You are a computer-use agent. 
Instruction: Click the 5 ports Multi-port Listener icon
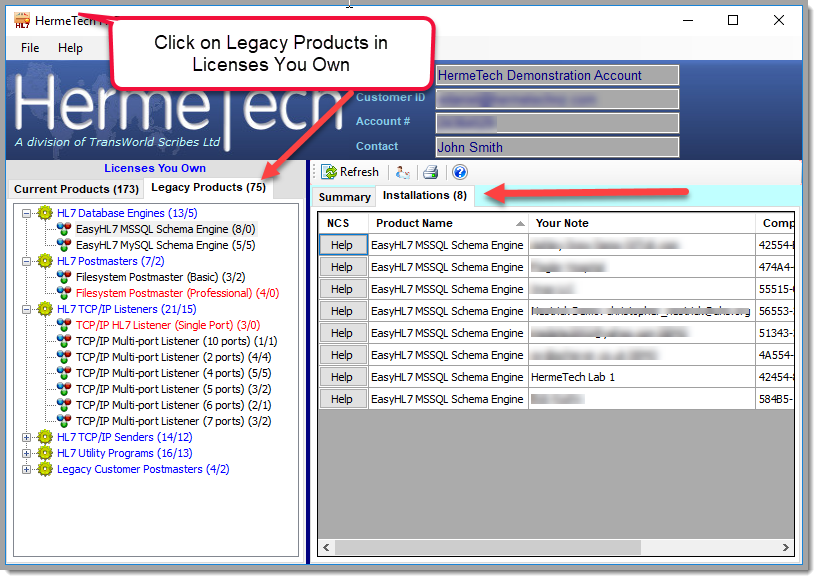coord(64,389)
